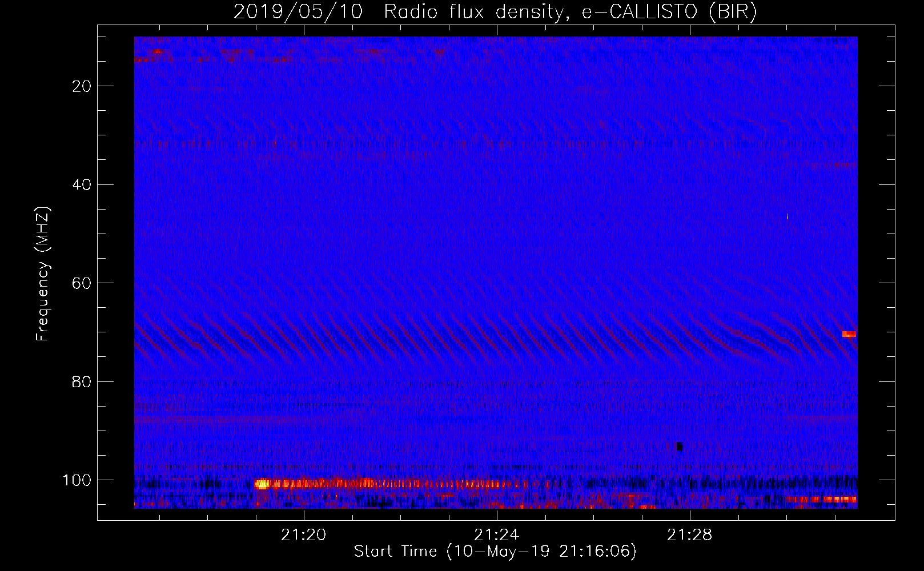Click the red patch at right edge near 70 MHz
The width and height of the screenshot is (924, 571).
coord(849,334)
